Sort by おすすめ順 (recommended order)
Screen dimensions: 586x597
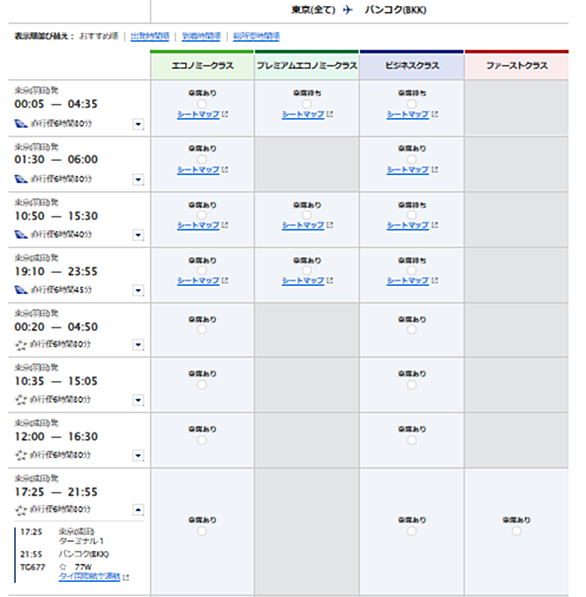[x=99, y=36]
